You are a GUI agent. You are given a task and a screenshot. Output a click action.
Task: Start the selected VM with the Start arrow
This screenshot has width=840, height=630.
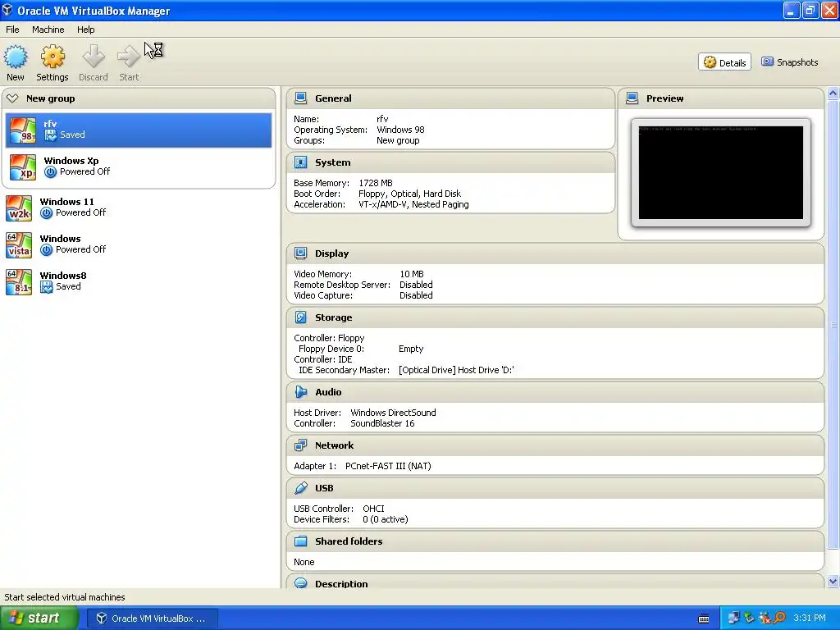click(x=129, y=57)
